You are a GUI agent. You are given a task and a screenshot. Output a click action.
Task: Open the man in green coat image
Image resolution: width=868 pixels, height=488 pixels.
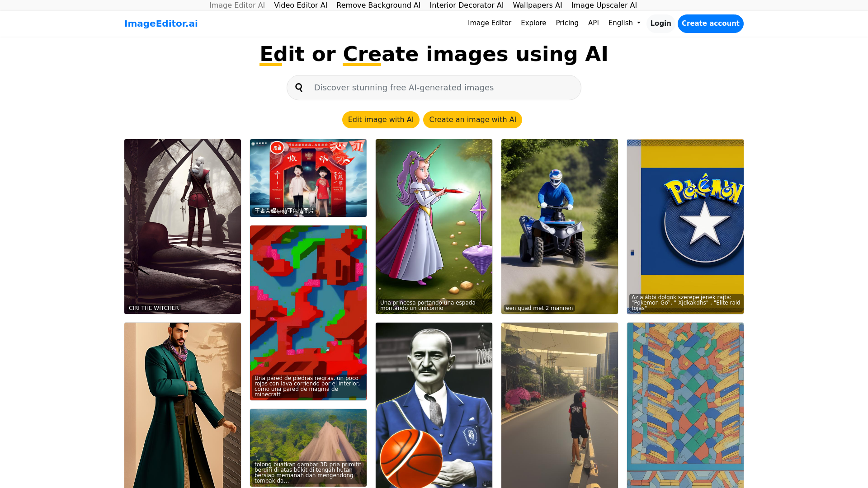[x=183, y=405]
